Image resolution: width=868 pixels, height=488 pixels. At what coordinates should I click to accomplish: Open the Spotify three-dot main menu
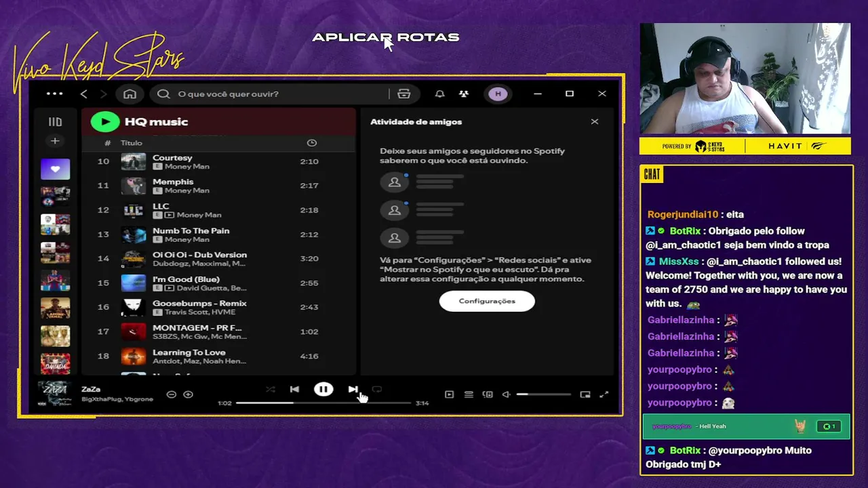pyautogui.click(x=55, y=94)
